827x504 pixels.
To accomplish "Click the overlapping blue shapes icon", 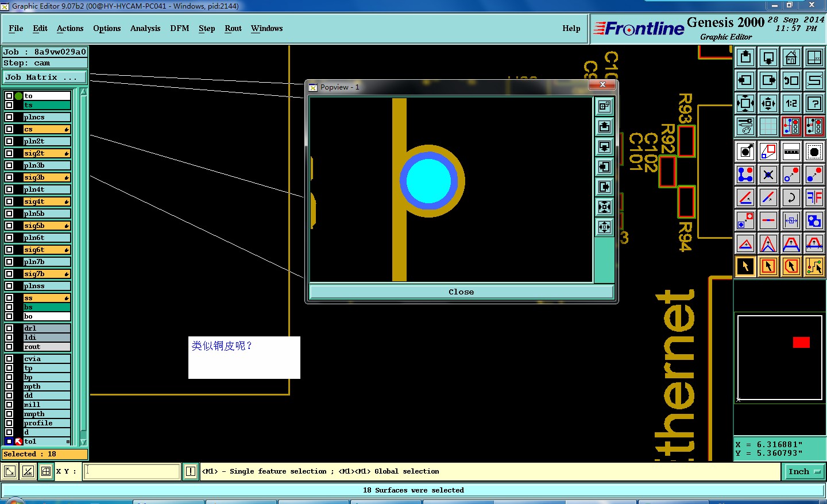I will coord(814,220).
